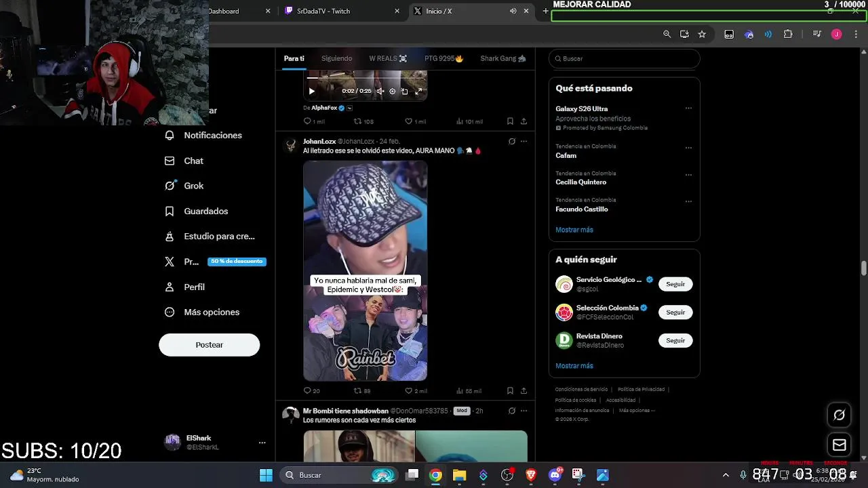Reply to JohanLozx post with 20 replies
Image resolution: width=868 pixels, height=488 pixels.
coord(312,391)
